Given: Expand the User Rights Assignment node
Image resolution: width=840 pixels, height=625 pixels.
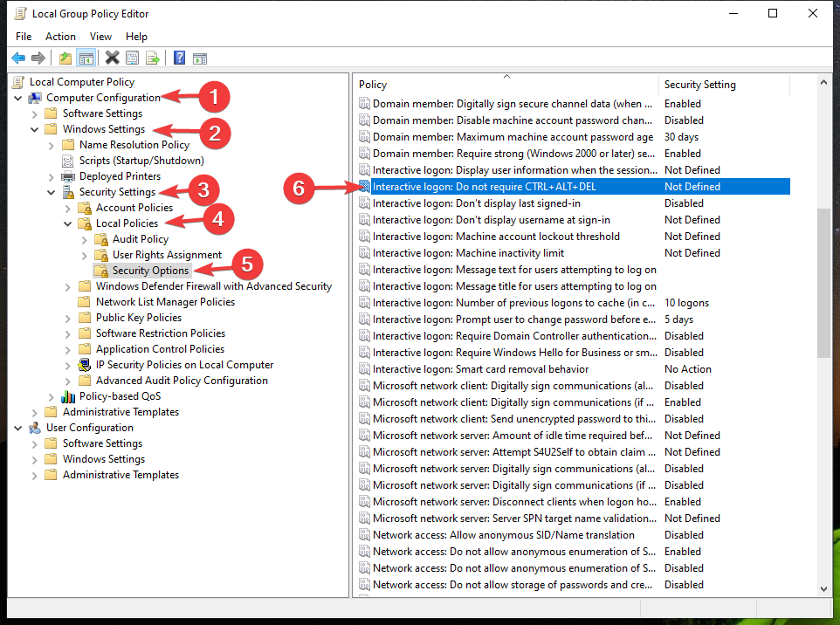Looking at the screenshot, I should coord(84,256).
